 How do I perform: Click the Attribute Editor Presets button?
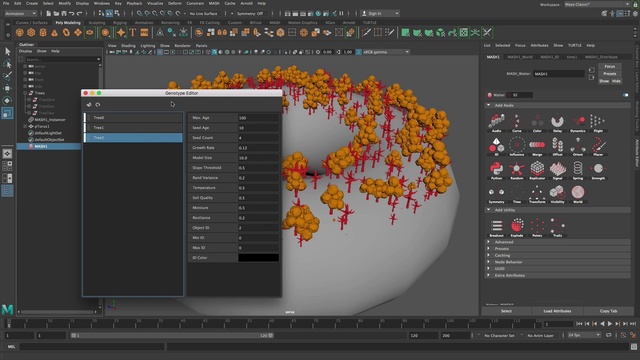[610, 74]
